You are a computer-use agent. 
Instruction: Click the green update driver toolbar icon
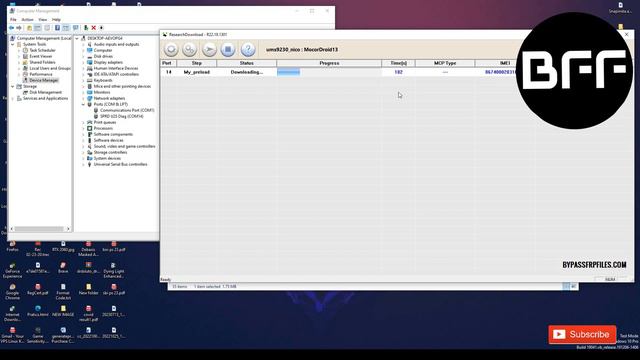coord(86,28)
